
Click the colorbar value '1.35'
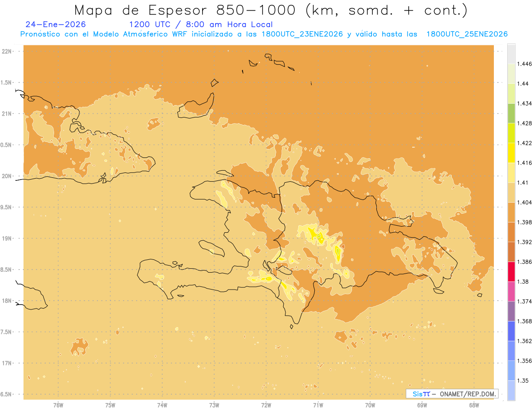point(523,381)
